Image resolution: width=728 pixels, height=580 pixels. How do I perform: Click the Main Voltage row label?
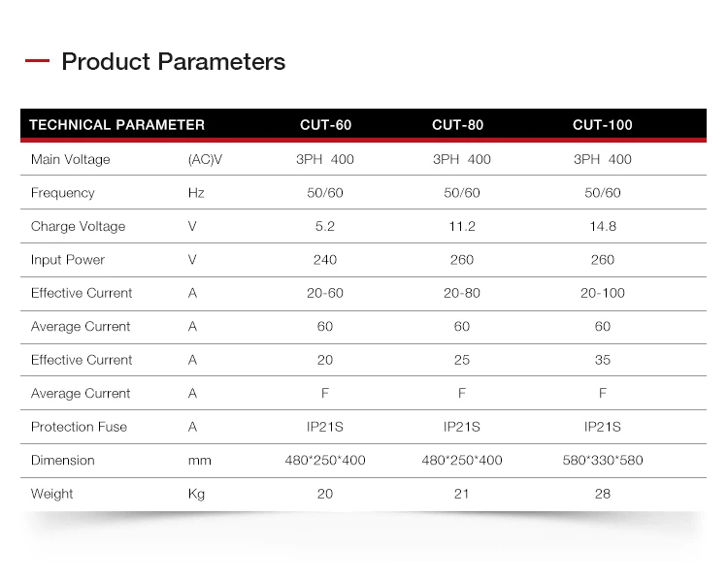pyautogui.click(x=70, y=159)
